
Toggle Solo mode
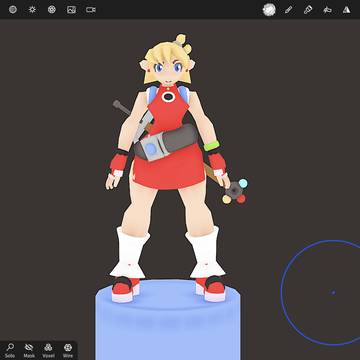[x=10, y=350]
